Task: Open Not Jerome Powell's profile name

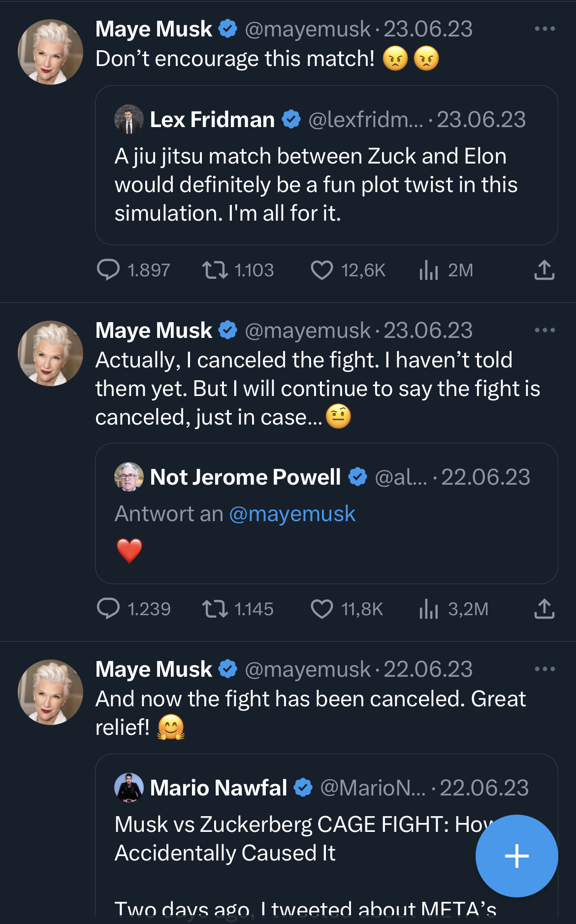Action: coord(245,477)
